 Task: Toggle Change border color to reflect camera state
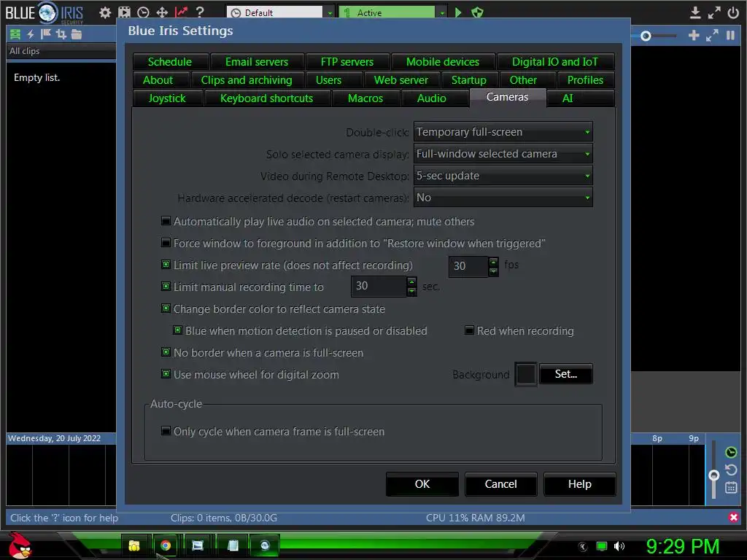(x=166, y=308)
